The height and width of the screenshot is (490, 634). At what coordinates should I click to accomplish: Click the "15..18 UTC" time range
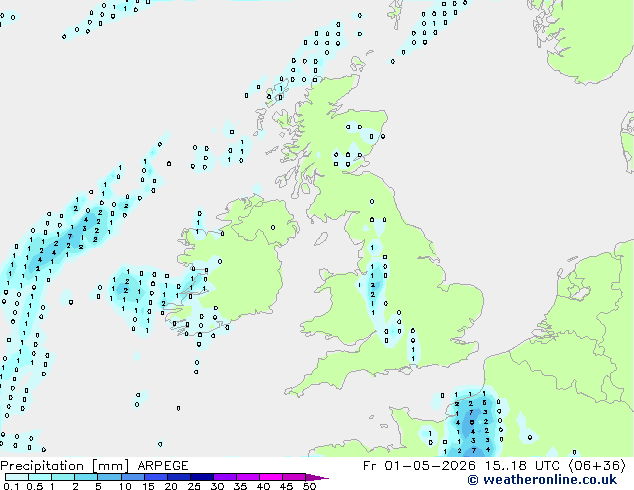pos(522,466)
